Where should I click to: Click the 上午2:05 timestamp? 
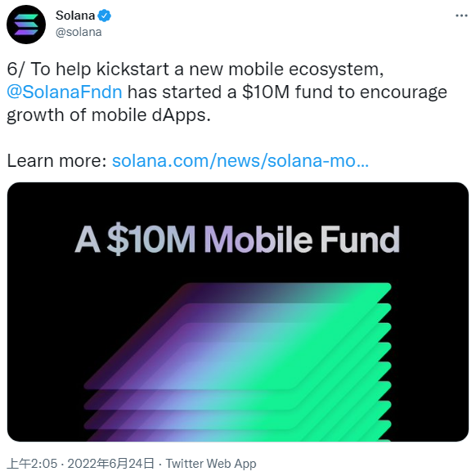click(32, 464)
